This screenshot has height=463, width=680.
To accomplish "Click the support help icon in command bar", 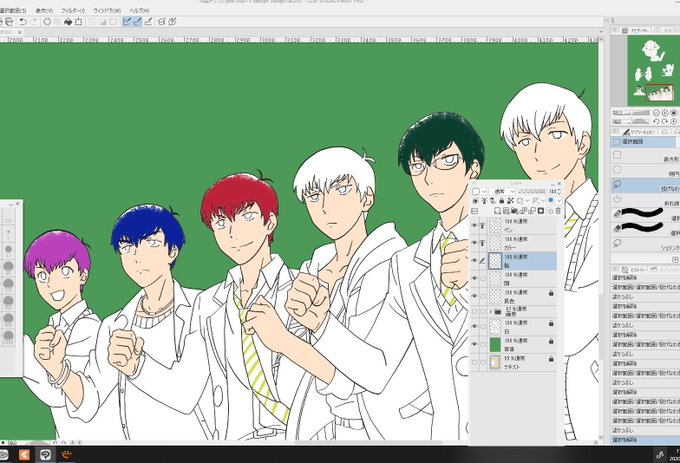I will pyautogui.click(x=172, y=21).
